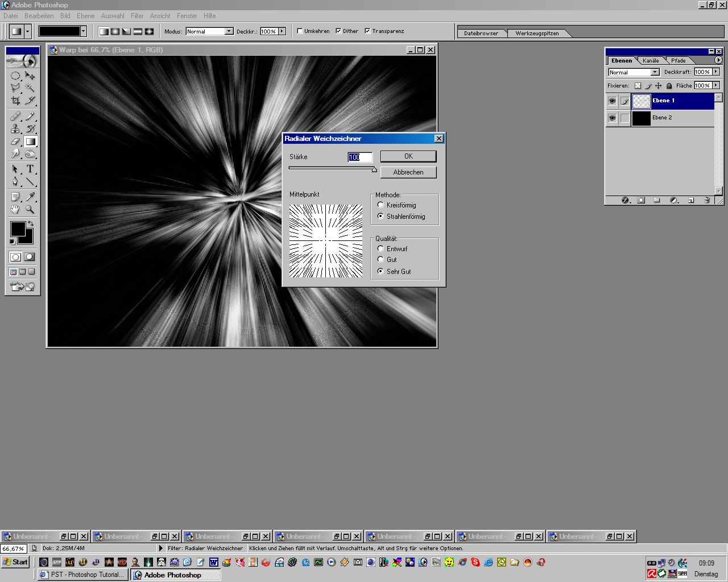
Task: Pick the Magic Wand tool
Action: click(x=30, y=88)
